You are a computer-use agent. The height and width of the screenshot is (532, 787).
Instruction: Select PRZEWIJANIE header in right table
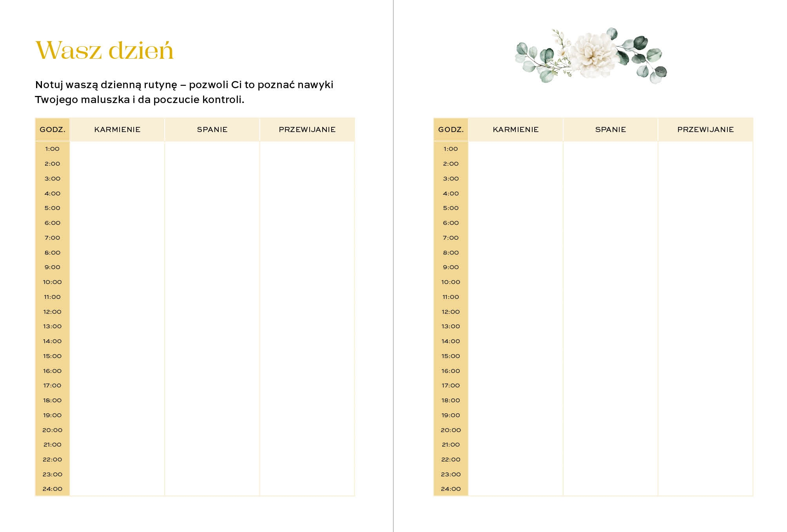[x=705, y=130]
